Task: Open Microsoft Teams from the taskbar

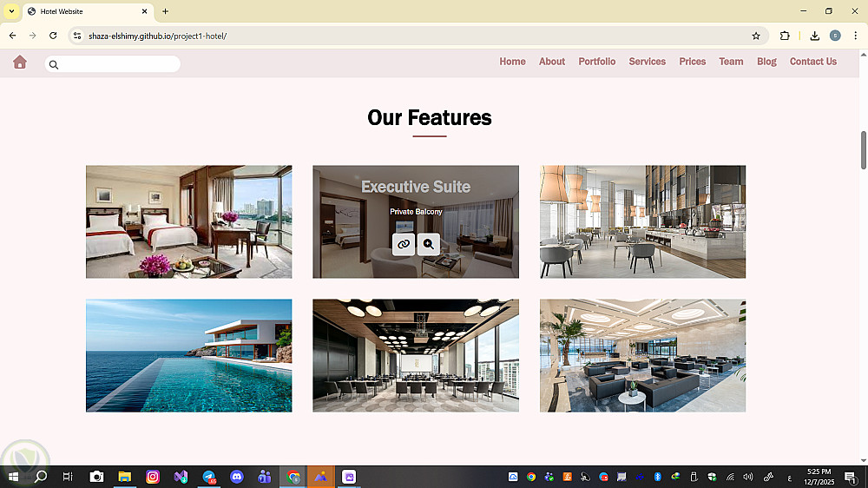Action: tap(265, 477)
